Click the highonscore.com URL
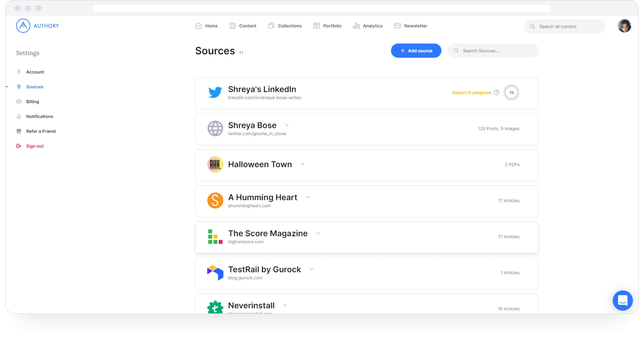This screenshot has width=644, height=340. [246, 242]
